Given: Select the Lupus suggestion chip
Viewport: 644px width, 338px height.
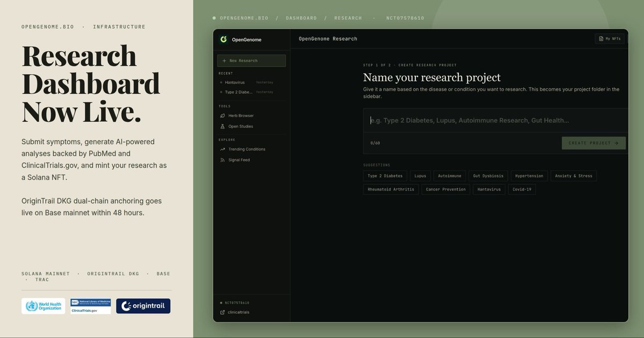Looking at the screenshot, I should [x=420, y=176].
